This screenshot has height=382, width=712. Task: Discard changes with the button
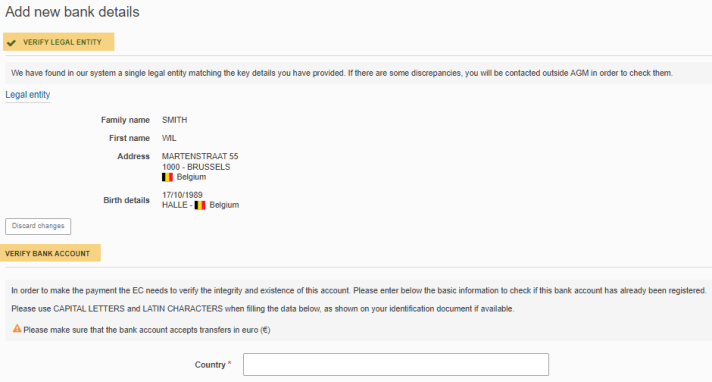pos(38,226)
